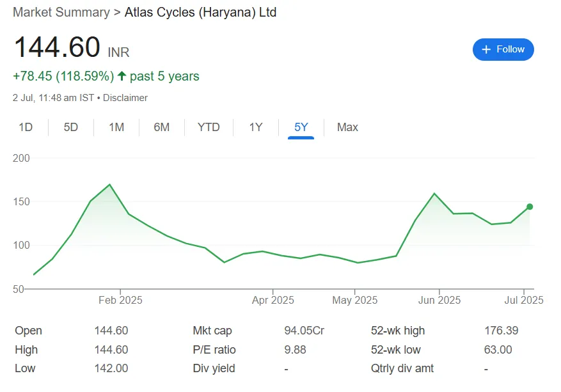Viewport: 561px width, 392px height.
Task: Click the Apr 2025 axis label
Action: point(273,300)
